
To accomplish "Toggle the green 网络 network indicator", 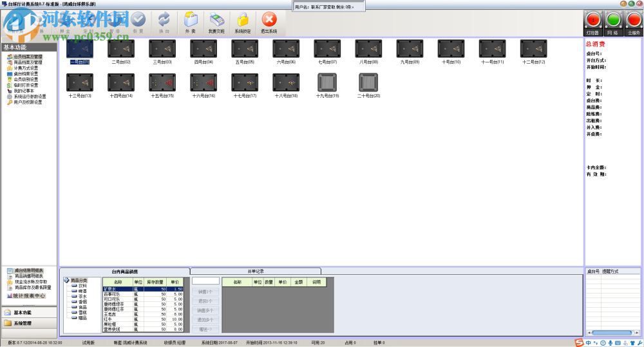I will pos(614,20).
